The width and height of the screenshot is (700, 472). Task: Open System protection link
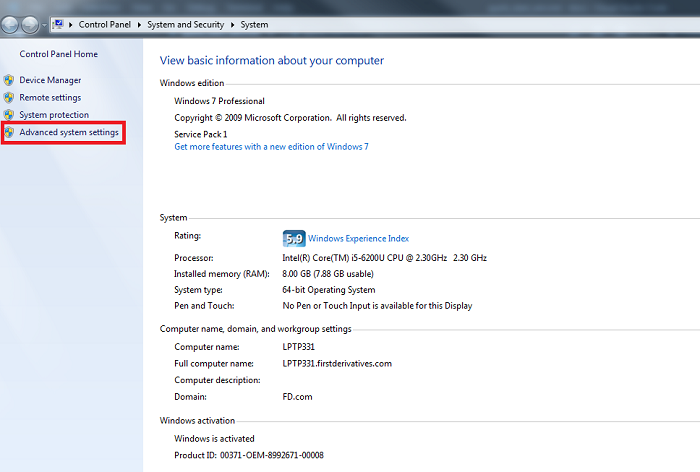[x=54, y=115]
